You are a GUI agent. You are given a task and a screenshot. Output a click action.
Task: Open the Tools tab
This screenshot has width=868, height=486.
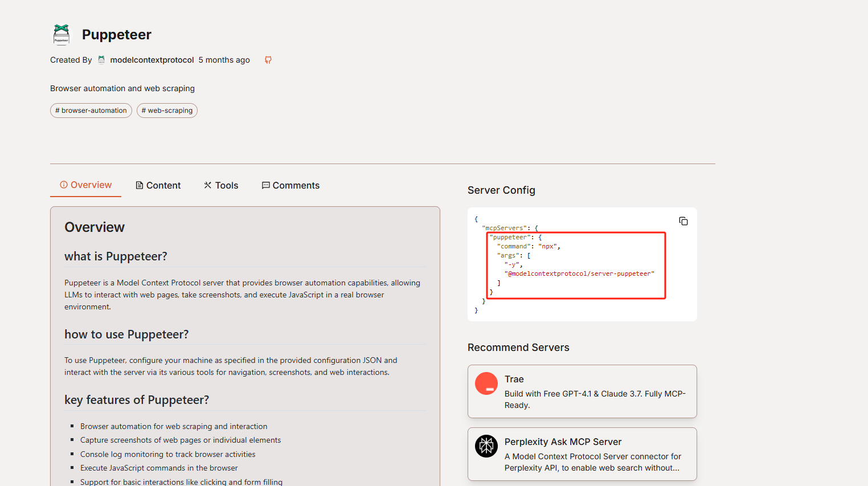pyautogui.click(x=221, y=186)
